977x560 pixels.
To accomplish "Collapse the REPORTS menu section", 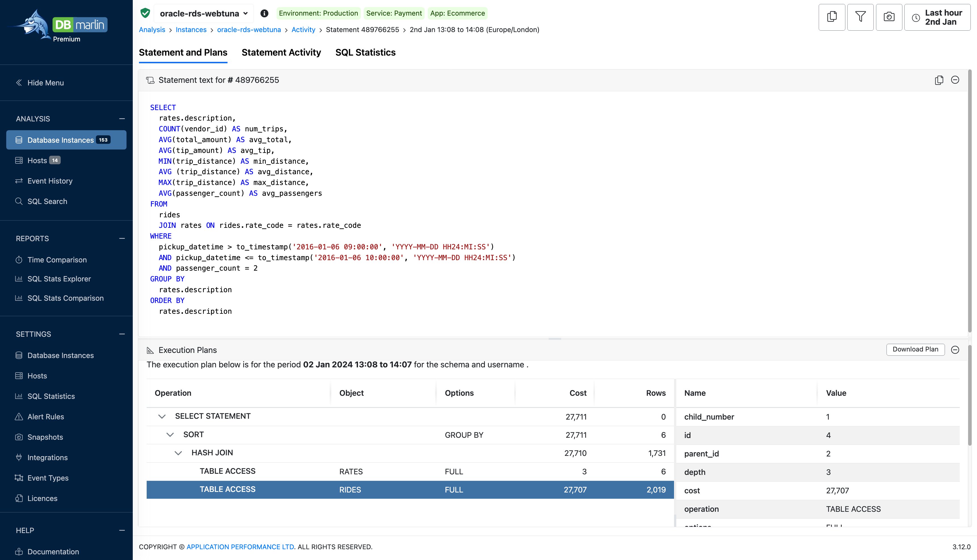I will pyautogui.click(x=122, y=239).
